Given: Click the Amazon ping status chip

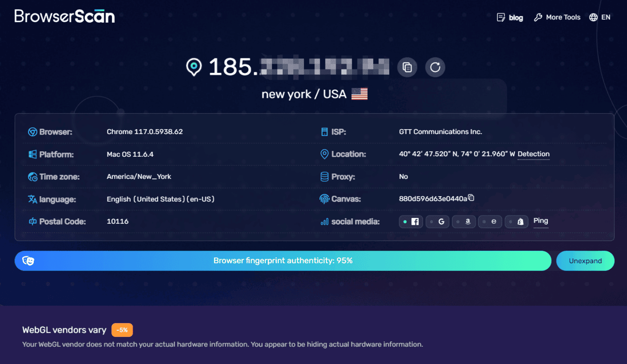Looking at the screenshot, I should [x=463, y=222].
